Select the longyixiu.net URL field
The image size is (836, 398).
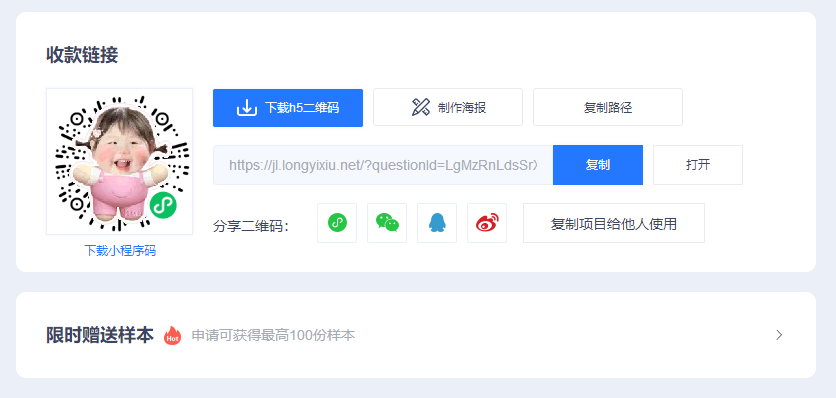pos(383,165)
